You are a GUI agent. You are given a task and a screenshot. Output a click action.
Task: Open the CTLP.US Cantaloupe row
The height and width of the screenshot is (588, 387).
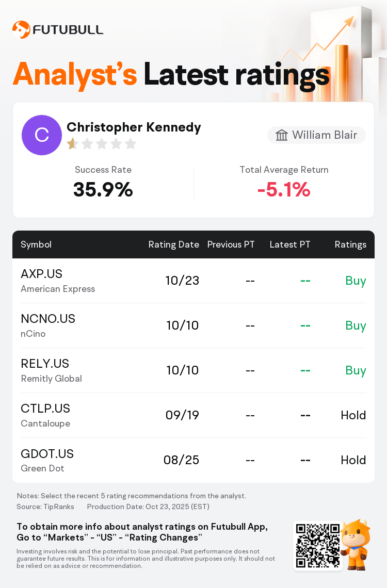pos(193,415)
